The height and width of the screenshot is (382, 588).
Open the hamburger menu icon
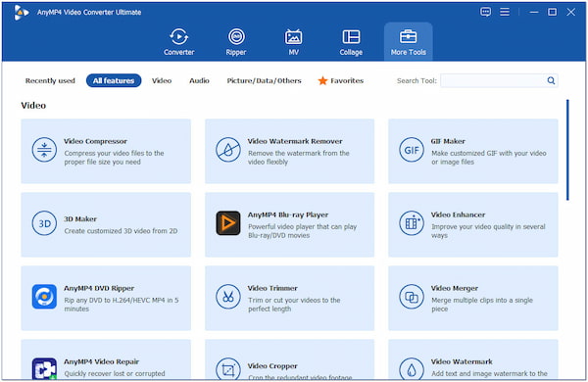pyautogui.click(x=505, y=12)
